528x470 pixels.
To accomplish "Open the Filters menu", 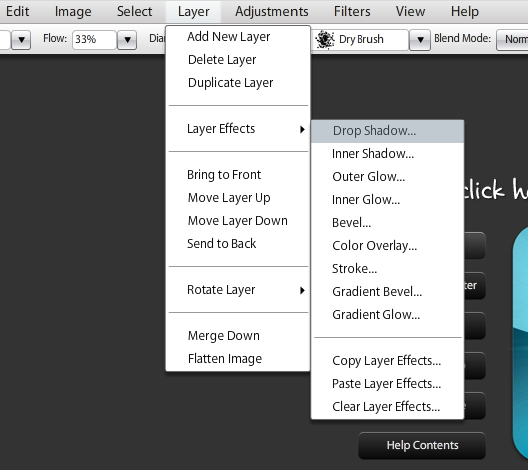I will point(352,11).
